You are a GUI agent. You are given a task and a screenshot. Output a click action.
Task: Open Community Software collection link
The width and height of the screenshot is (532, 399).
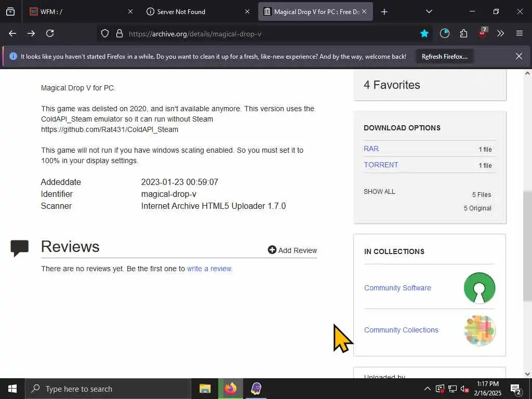(x=397, y=288)
